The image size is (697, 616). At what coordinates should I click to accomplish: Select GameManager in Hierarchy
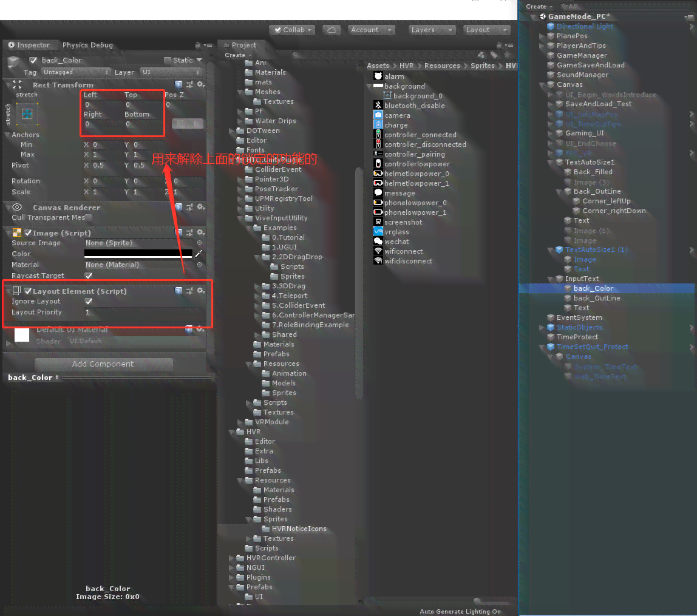click(x=582, y=55)
